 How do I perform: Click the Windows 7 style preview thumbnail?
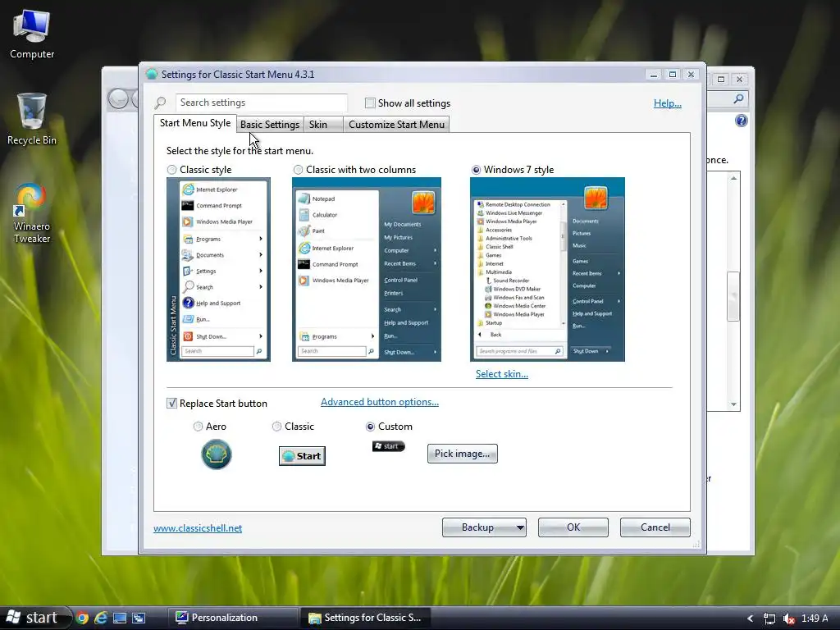pyautogui.click(x=547, y=269)
